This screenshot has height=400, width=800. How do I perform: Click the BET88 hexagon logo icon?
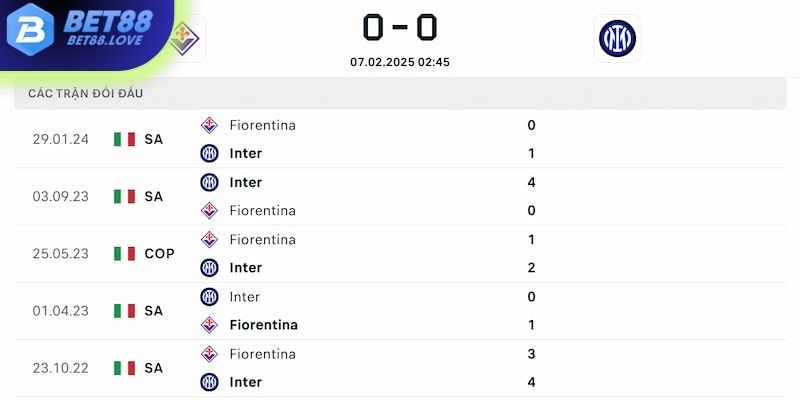coord(30,30)
